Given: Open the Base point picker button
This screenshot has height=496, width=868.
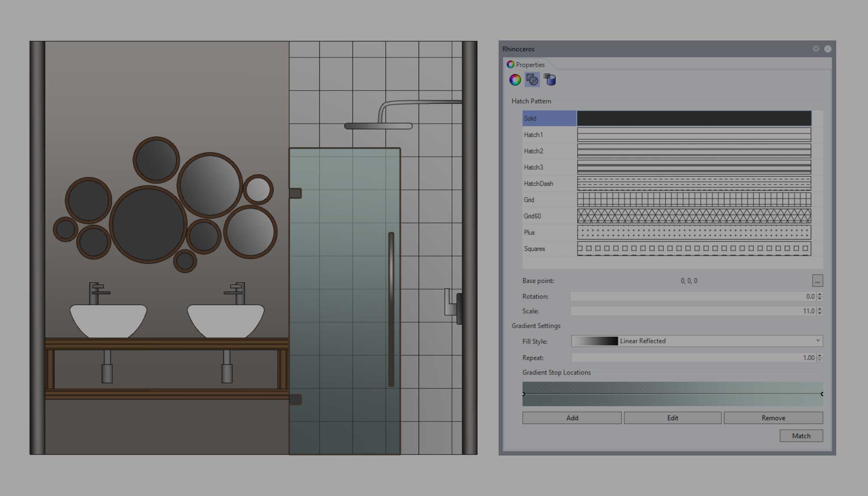Looking at the screenshot, I should click(x=817, y=281).
